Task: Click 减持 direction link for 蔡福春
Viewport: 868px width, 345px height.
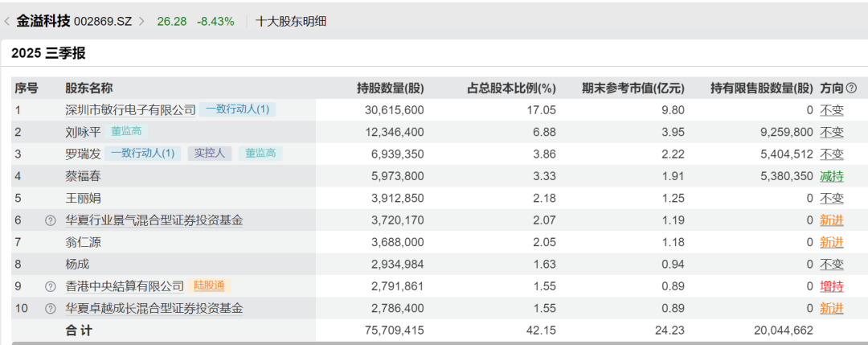Action: click(x=831, y=176)
